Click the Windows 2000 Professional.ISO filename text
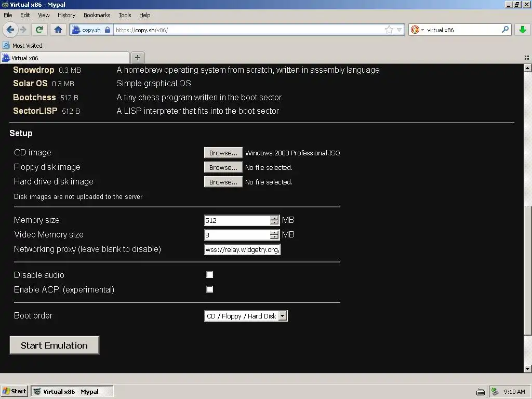 (292, 153)
